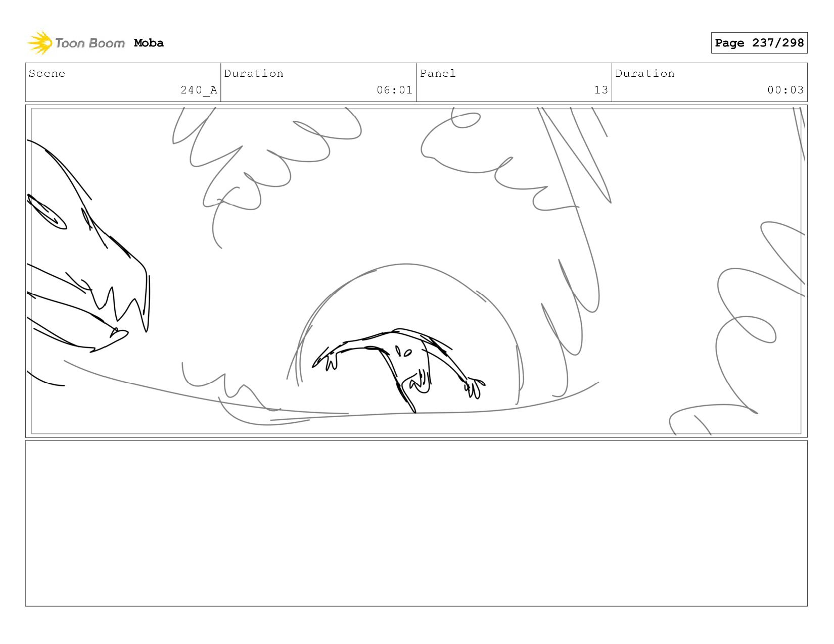The width and height of the screenshot is (834, 644).
Task: Click the storyboard panel sketch thumbnail
Action: (416, 271)
